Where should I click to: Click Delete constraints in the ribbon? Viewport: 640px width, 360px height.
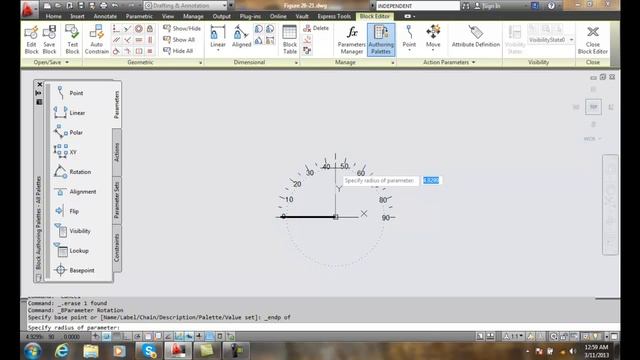316,28
